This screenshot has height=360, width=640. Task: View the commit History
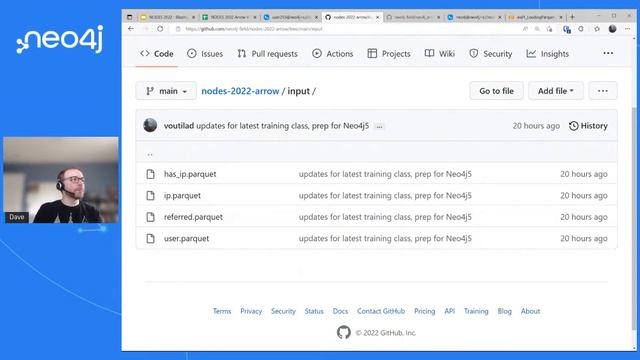(x=588, y=126)
